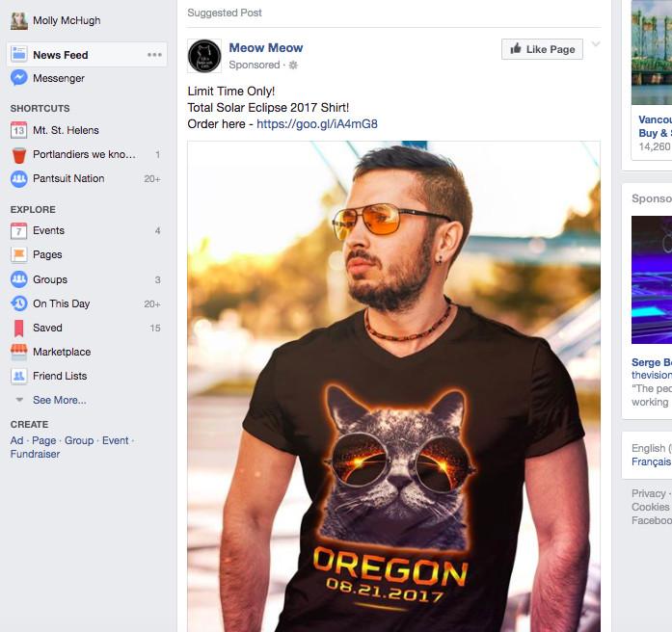Open the Saved bookmark icon
This screenshot has height=632, width=672.
[19, 328]
